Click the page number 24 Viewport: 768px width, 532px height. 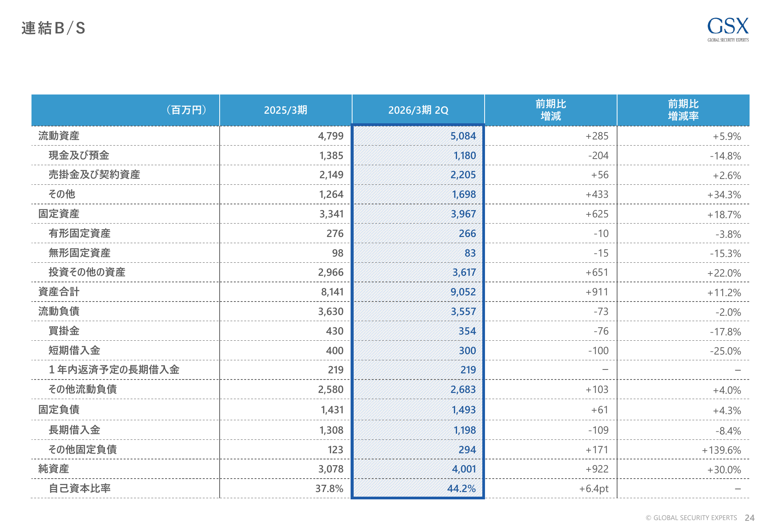750,518
